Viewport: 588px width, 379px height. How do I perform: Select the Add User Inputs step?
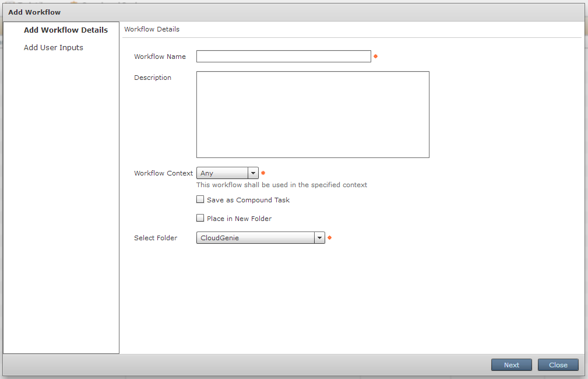coord(53,47)
